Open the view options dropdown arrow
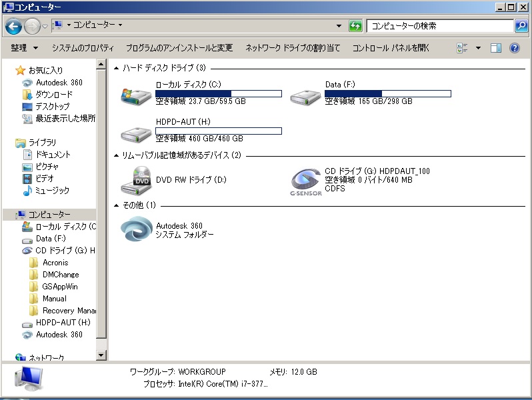 click(478, 48)
